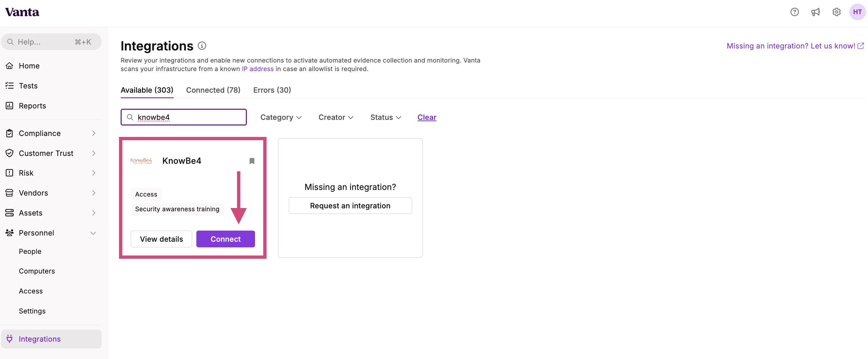Screen dimensions: 868x359
Task: Open the Status filter dropdown
Action: point(386,117)
